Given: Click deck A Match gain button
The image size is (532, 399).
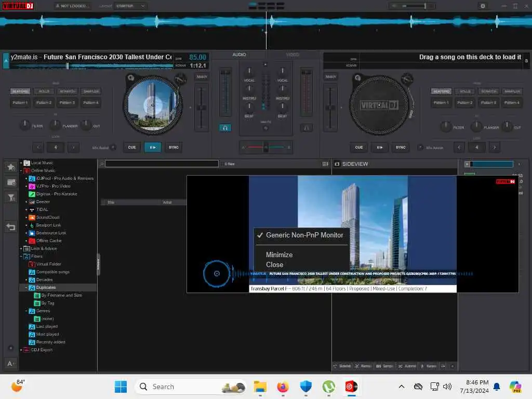Looking at the screenshot, I should pyautogui.click(x=202, y=77).
